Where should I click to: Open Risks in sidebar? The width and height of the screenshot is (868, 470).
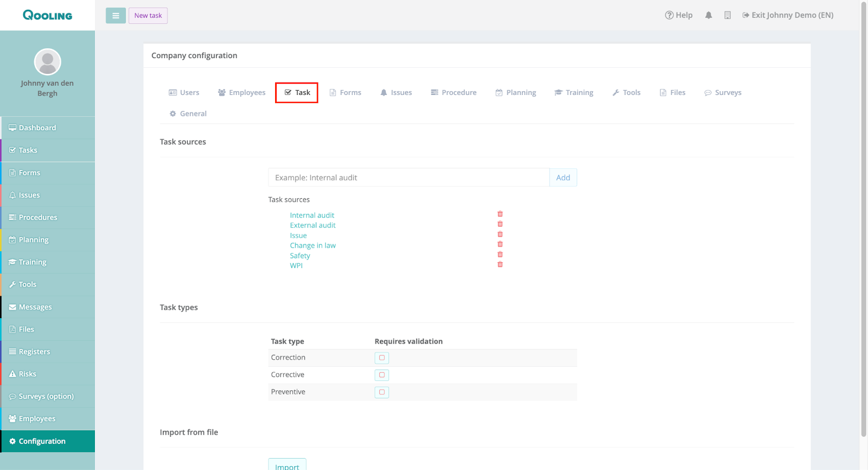coord(48,374)
